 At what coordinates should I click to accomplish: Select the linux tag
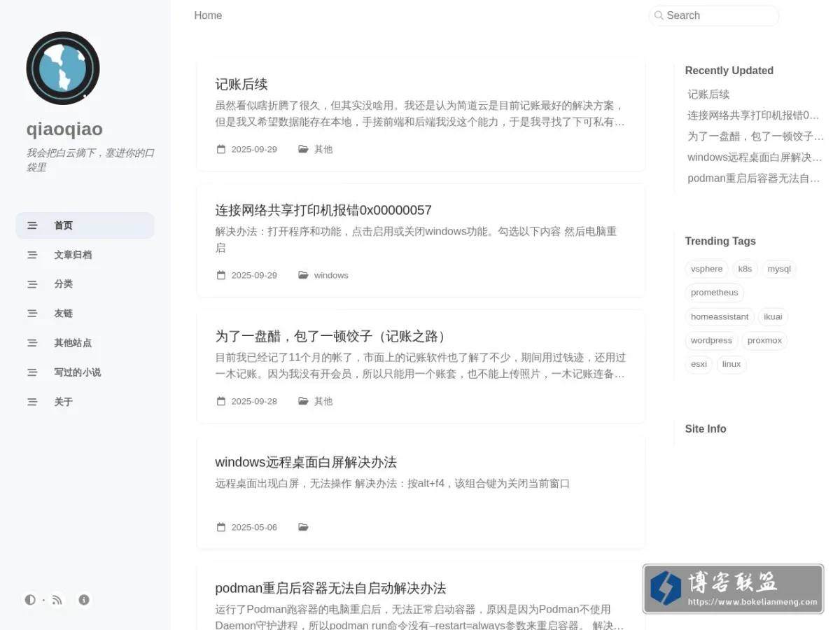pyautogui.click(x=731, y=364)
